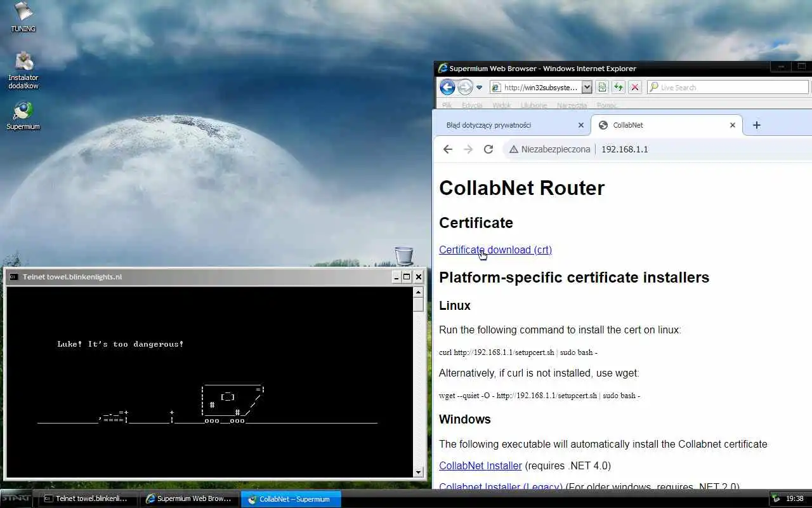This screenshot has height=508, width=812.
Task: Open the Collabnet Installer (Legacy) link
Action: point(501,486)
